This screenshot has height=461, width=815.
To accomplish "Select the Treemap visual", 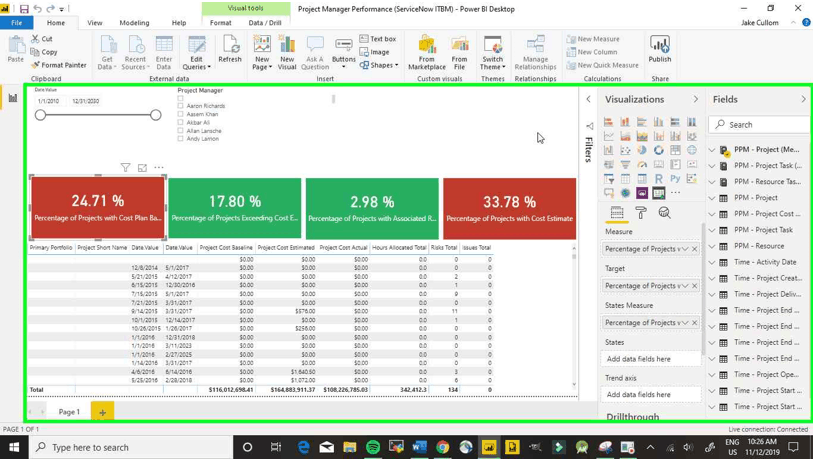I will (675, 150).
